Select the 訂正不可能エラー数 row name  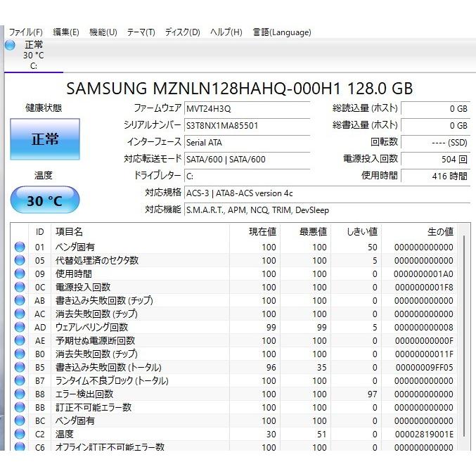tap(94, 407)
